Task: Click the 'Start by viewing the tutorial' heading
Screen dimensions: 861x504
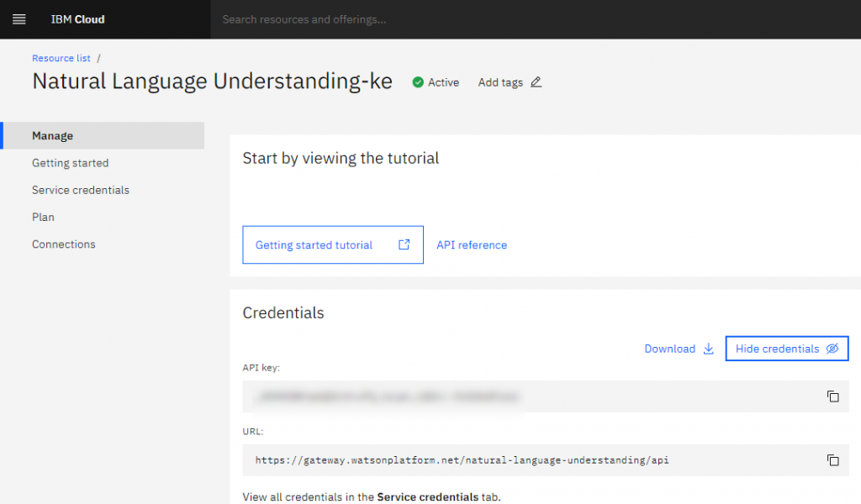Action: point(341,159)
